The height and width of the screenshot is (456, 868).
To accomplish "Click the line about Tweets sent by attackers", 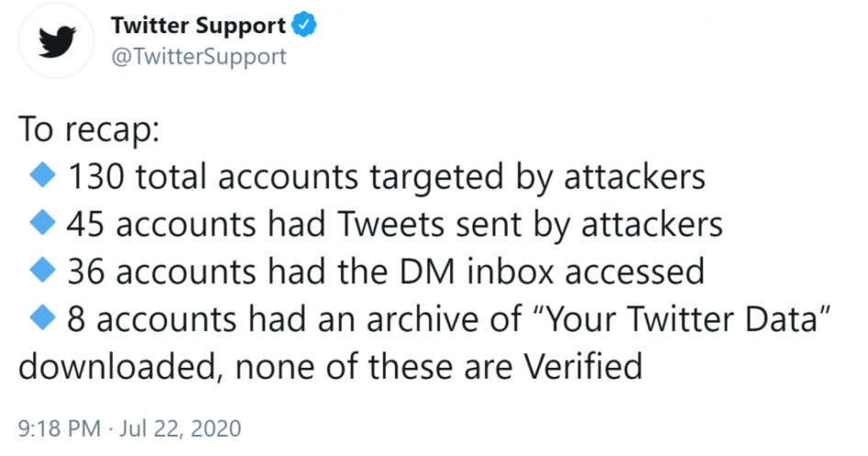I will click(x=395, y=225).
